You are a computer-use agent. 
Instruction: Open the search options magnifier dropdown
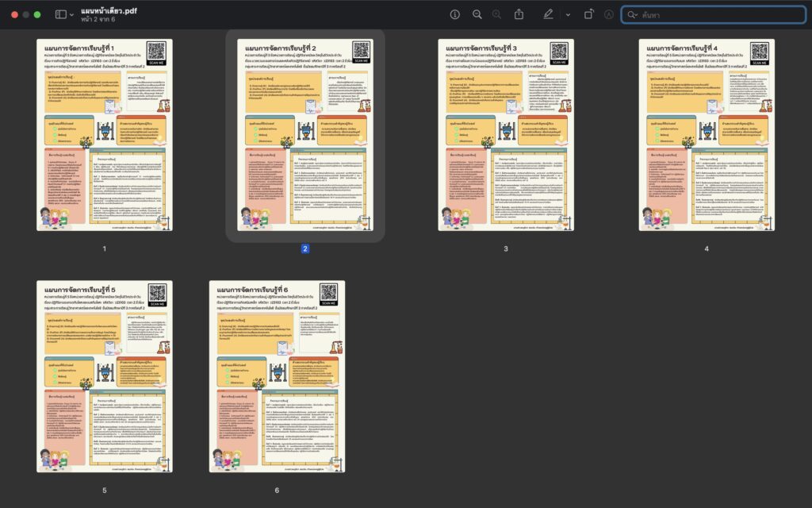(632, 14)
